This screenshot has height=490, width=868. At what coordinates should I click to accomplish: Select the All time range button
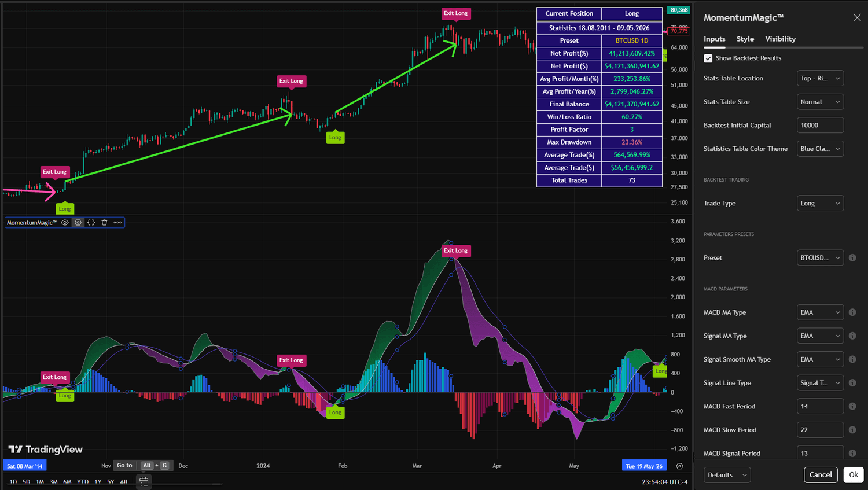124,482
